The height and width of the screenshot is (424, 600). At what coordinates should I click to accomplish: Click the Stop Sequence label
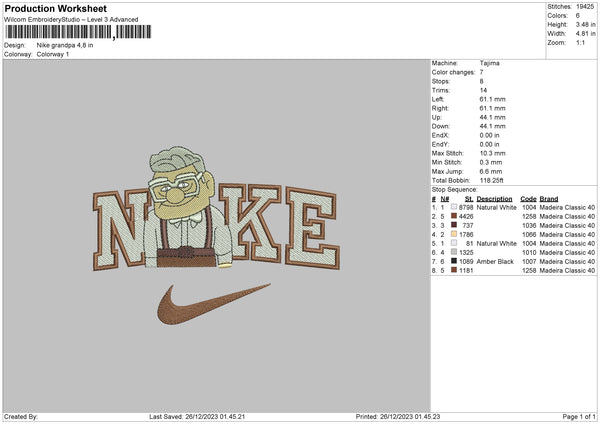pos(455,189)
